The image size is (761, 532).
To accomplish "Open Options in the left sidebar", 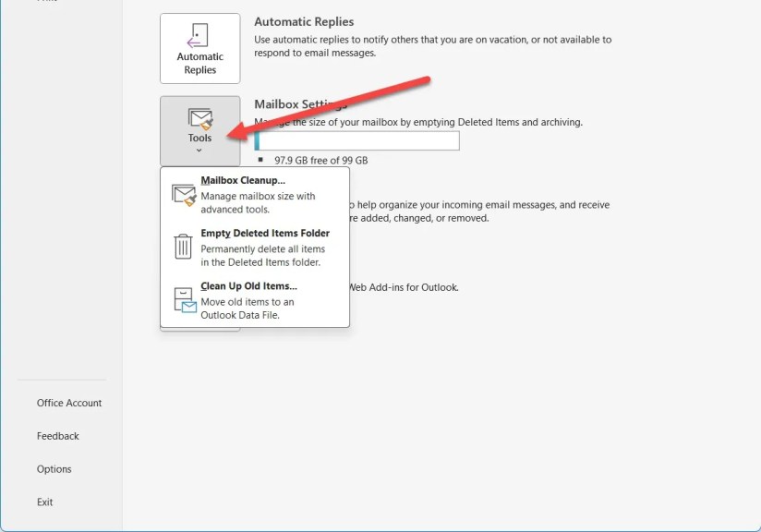I will [54, 469].
